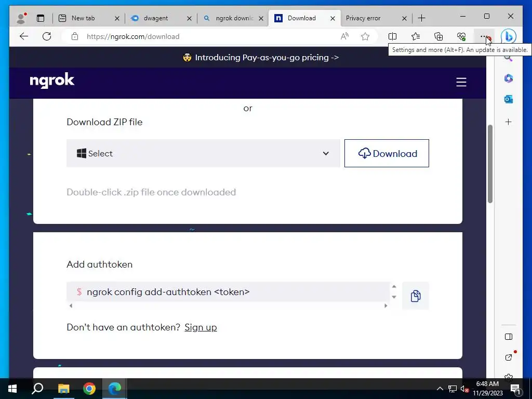Open the Favorites list icon
The image size is (532, 399).
click(x=416, y=36)
